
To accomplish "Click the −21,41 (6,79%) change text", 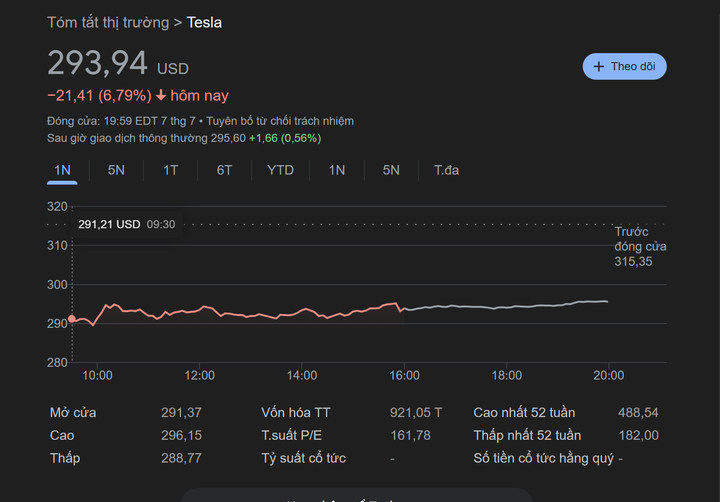I will (x=99, y=96).
